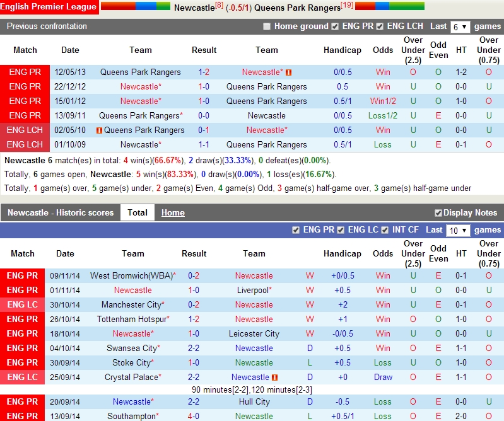This screenshot has width=504, height=421.
Task: Click result 1-1 for 01/10/09 match
Action: click(204, 144)
